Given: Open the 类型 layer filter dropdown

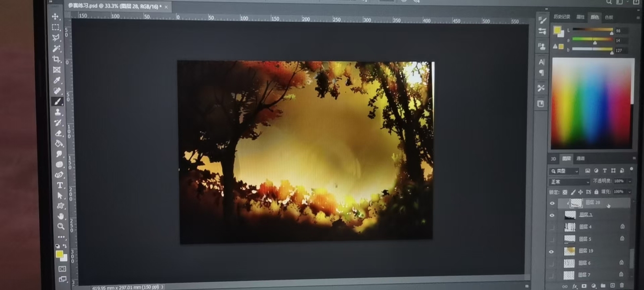Looking at the screenshot, I should point(564,171).
